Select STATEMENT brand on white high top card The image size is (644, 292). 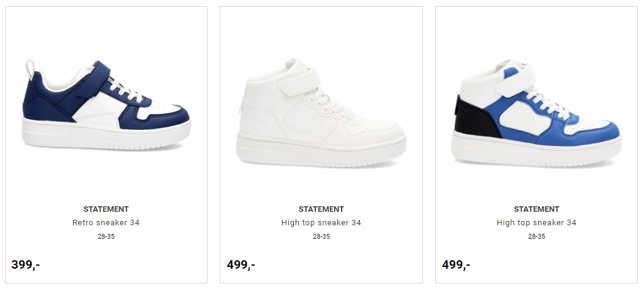click(321, 209)
